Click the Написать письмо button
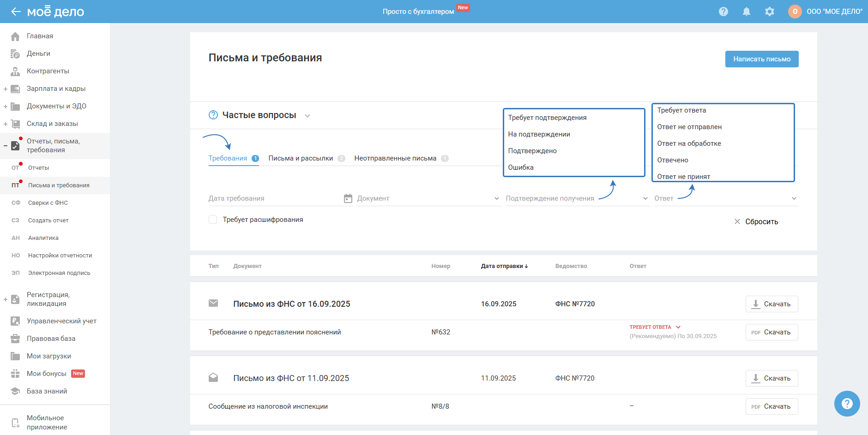 [x=761, y=59]
